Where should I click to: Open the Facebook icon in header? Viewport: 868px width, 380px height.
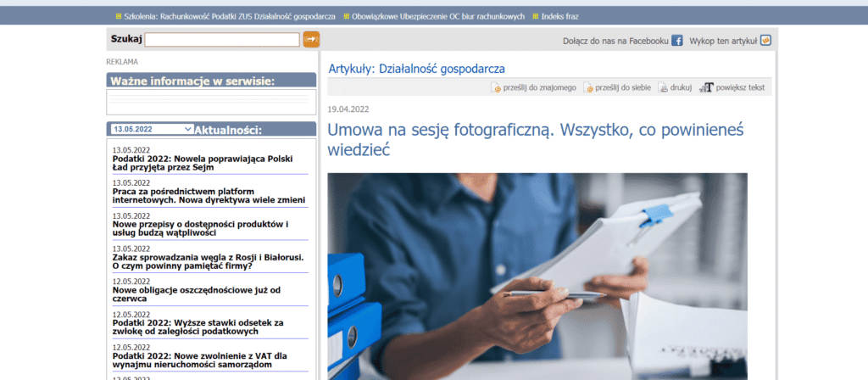[677, 40]
